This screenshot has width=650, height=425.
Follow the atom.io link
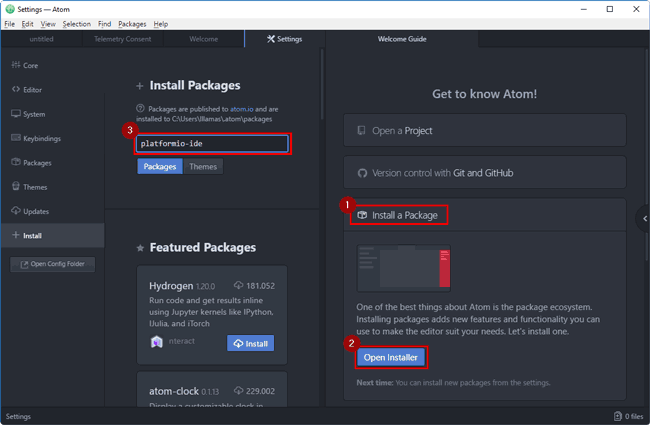coord(242,109)
